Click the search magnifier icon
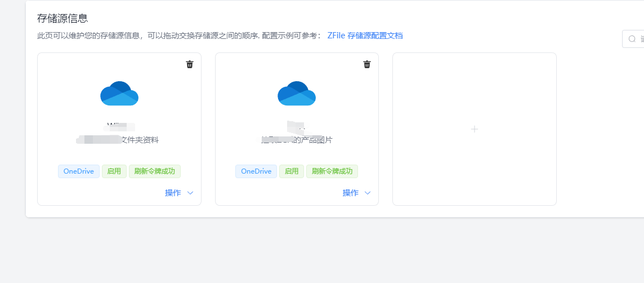Screen dimensions: 644x283 pyautogui.click(x=632, y=39)
